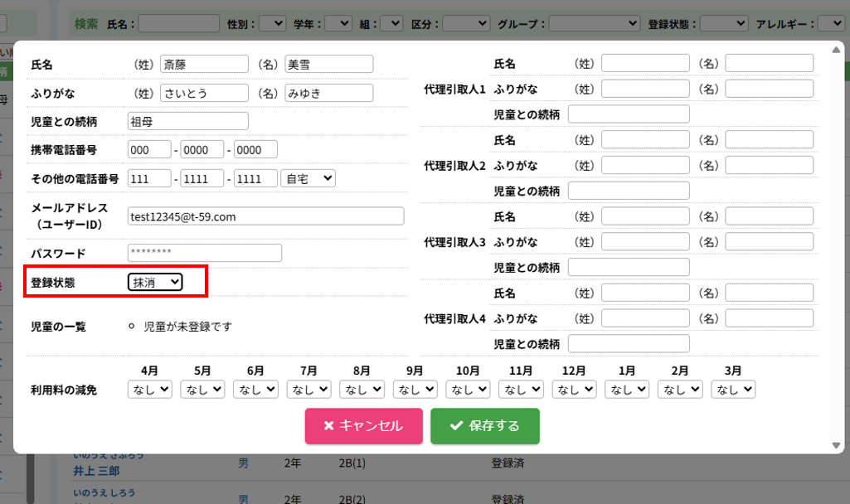Expand the 4月 fee reduction dropdown

click(150, 389)
